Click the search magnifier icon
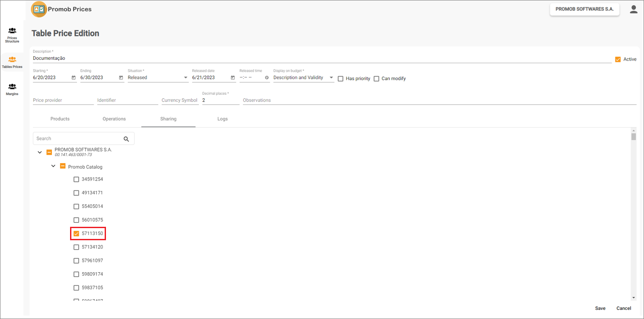Image resolution: width=644 pixels, height=319 pixels. 126,139
